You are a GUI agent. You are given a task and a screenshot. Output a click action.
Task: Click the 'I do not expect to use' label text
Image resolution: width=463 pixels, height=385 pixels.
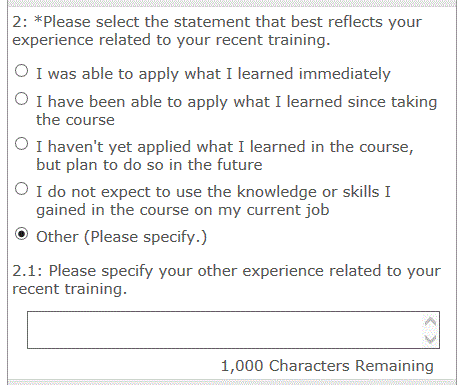[x=213, y=201]
